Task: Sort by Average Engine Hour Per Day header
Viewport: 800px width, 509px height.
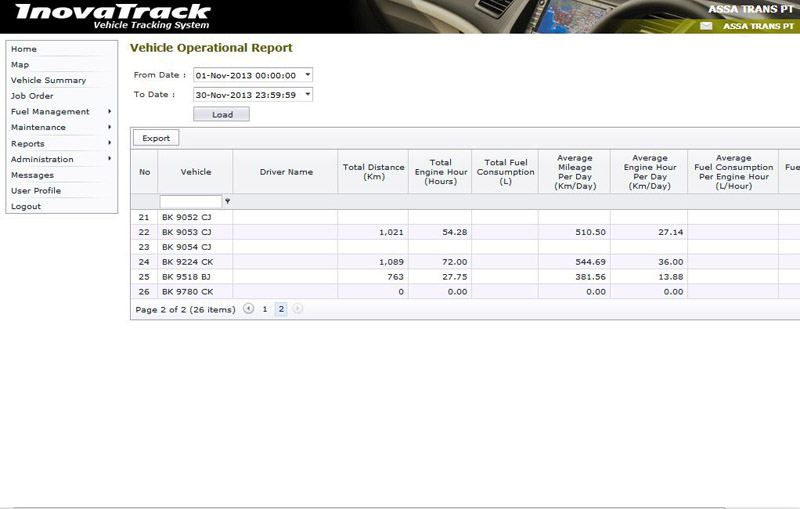Action: pos(649,172)
